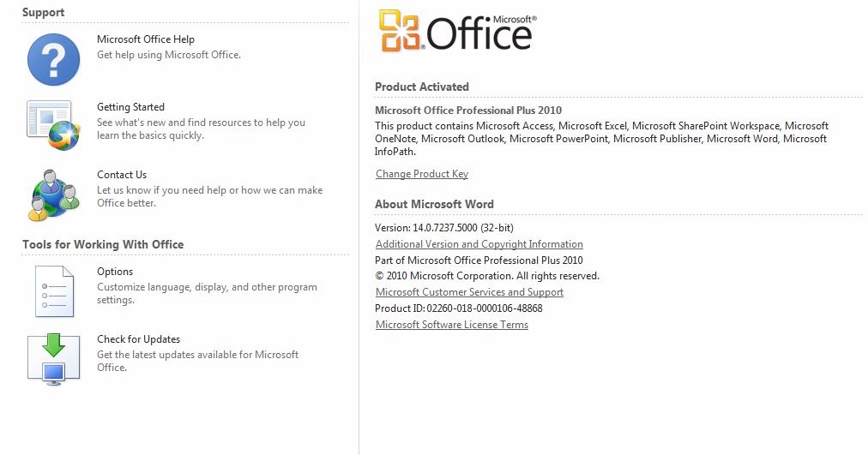Click the Product Activated heading

coord(422,87)
